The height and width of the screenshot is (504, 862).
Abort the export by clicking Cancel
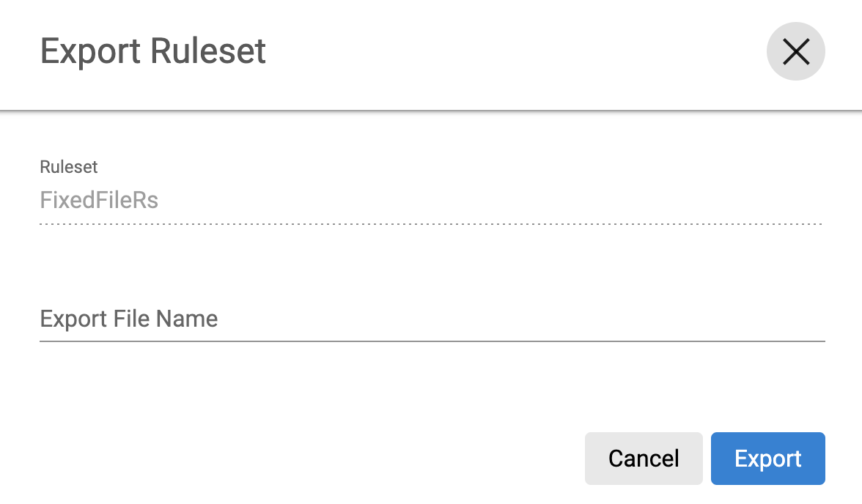(x=644, y=459)
